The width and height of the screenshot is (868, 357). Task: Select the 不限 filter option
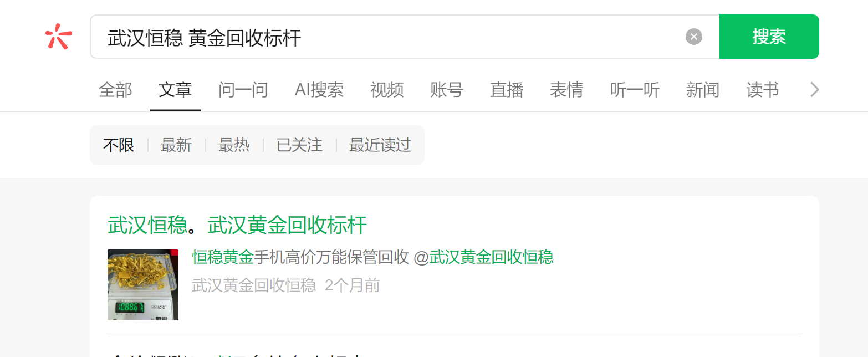point(119,145)
